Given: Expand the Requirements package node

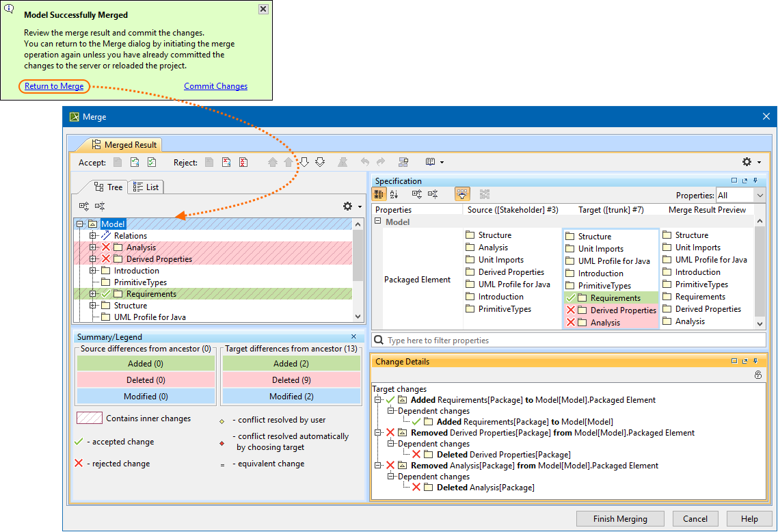Looking at the screenshot, I should [93, 294].
